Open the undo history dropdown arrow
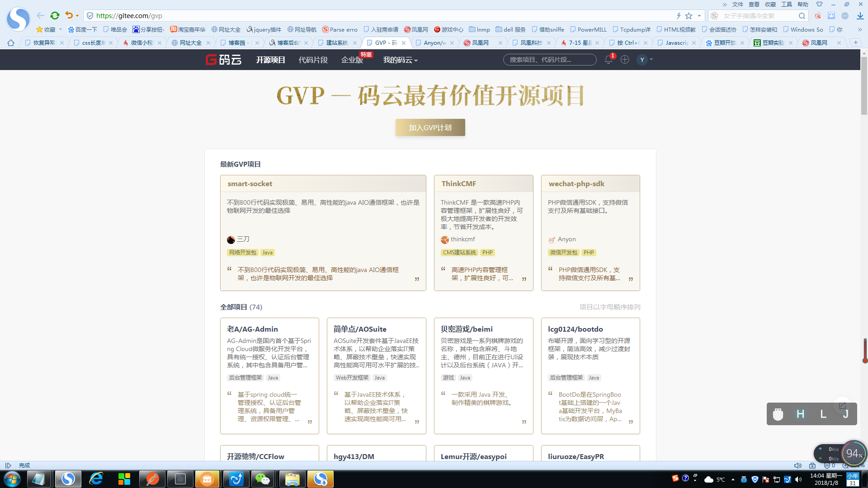The image size is (868, 488). 77,16
